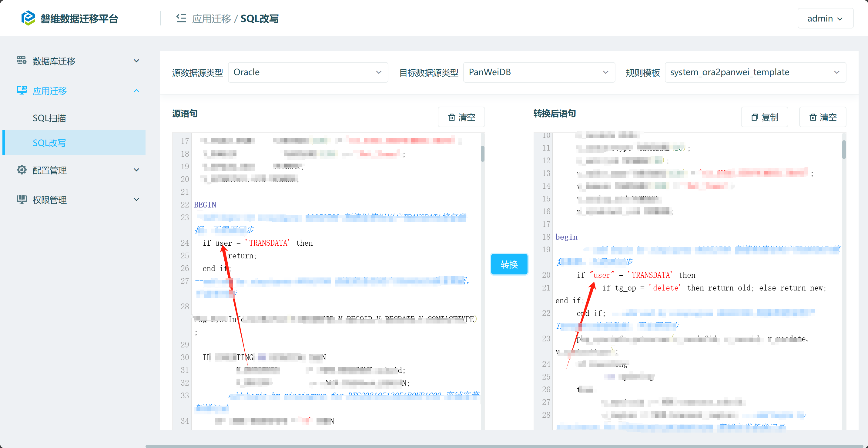868x448 pixels.
Task: Click the configuration management gear icon
Action: point(22,170)
